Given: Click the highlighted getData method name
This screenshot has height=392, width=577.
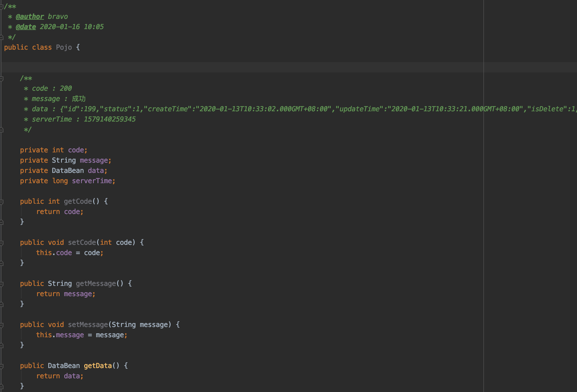Looking at the screenshot, I should (x=98, y=366).
